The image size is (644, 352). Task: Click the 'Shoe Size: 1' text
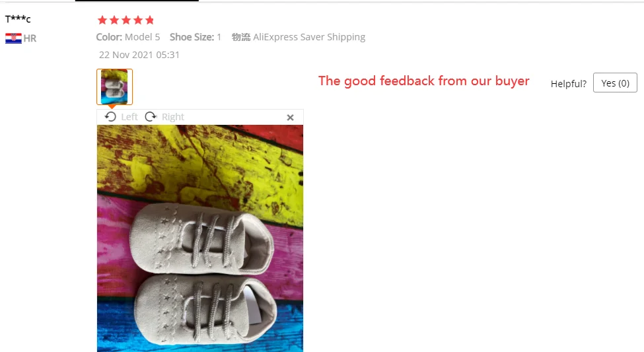[196, 37]
